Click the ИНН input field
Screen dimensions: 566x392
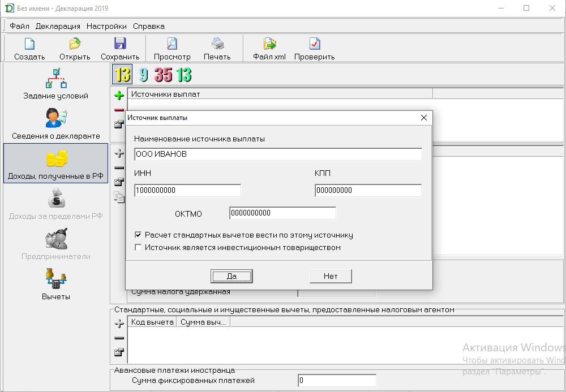187,190
